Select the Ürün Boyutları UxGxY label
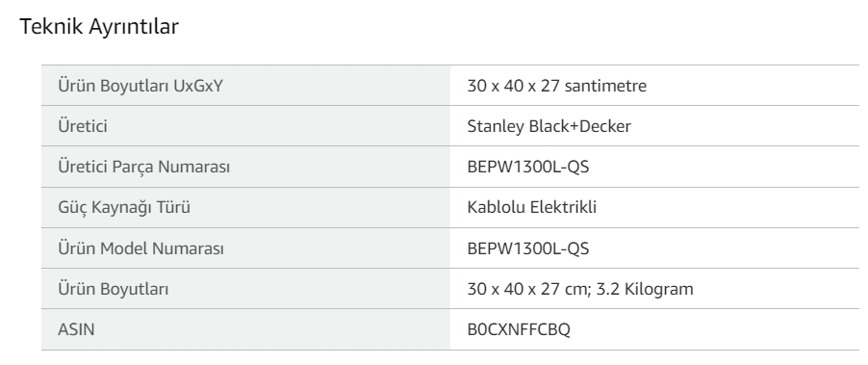 coord(140,86)
